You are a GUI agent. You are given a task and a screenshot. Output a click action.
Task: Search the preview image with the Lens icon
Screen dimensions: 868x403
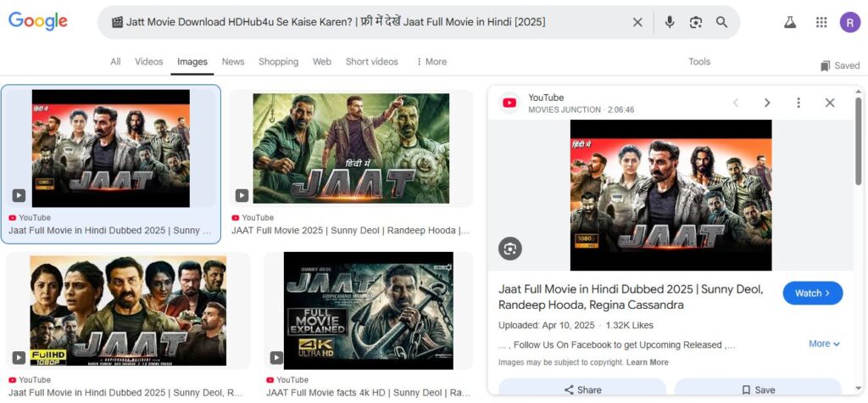coord(509,249)
